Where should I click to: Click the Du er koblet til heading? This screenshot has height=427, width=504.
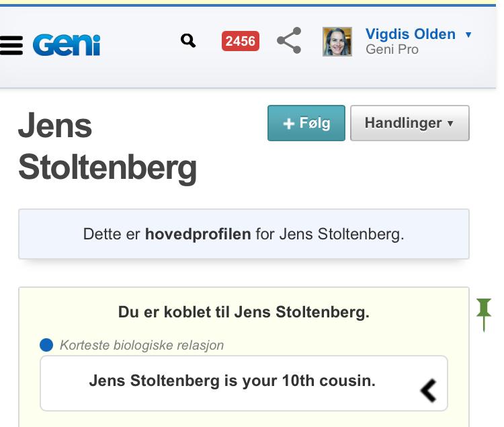[x=243, y=312]
